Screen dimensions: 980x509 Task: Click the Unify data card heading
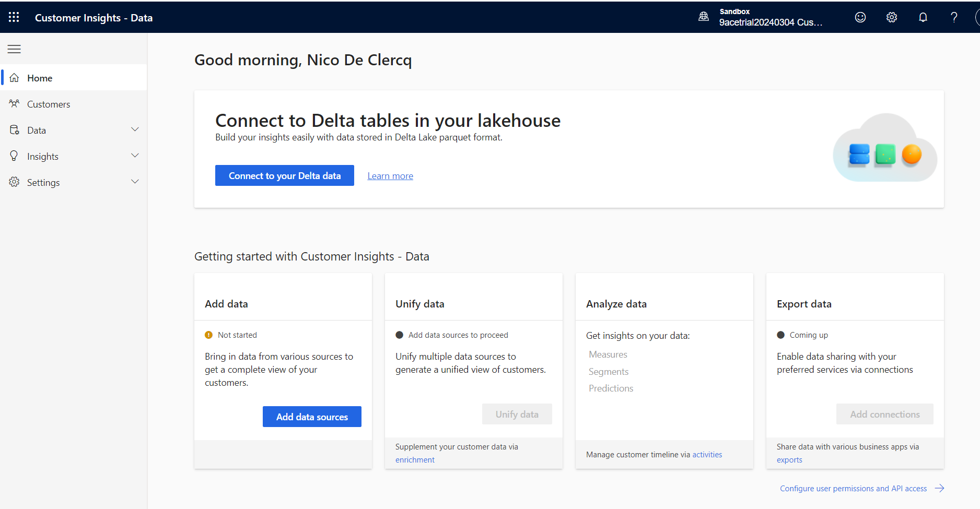coord(420,304)
